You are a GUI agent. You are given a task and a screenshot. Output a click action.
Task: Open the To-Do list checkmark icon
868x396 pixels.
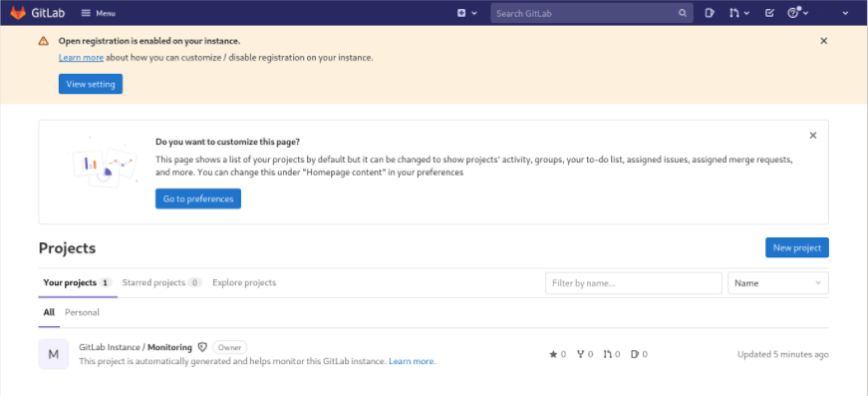769,13
